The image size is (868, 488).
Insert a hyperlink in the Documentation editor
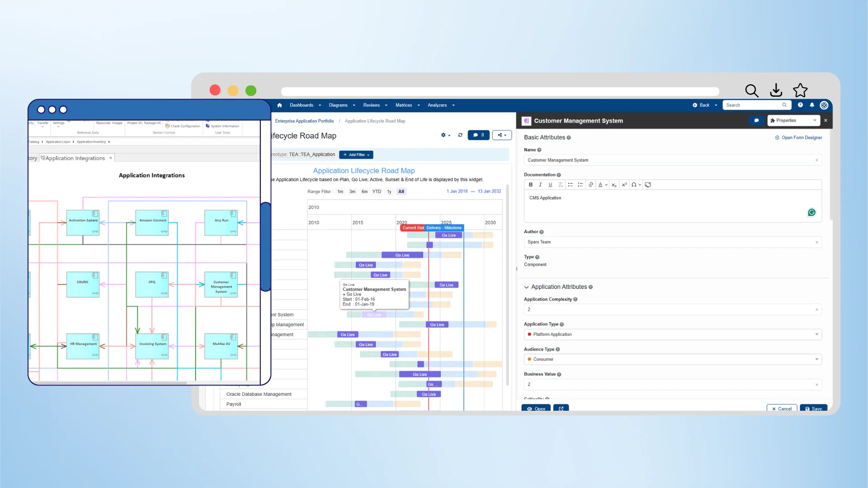[590, 184]
